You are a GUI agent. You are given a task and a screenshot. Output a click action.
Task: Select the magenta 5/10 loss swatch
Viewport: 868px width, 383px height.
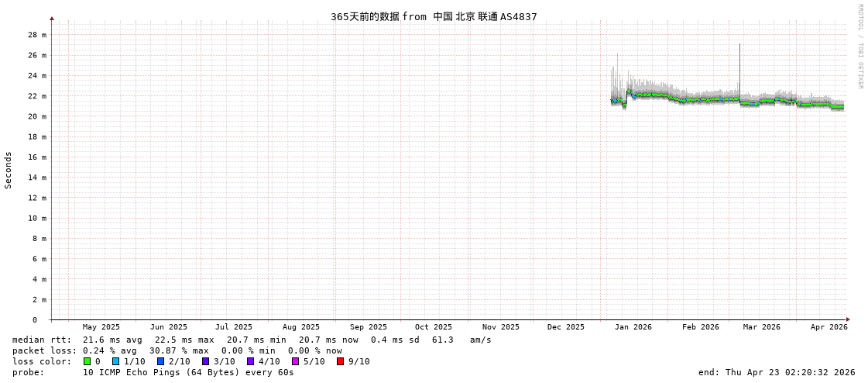coord(295,361)
